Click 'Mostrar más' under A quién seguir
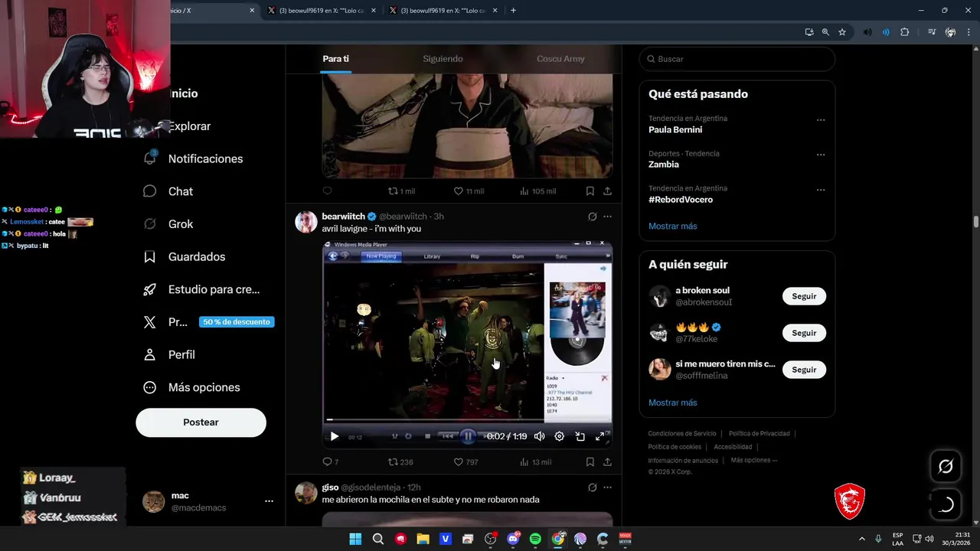Image resolution: width=980 pixels, height=551 pixels. pyautogui.click(x=673, y=403)
